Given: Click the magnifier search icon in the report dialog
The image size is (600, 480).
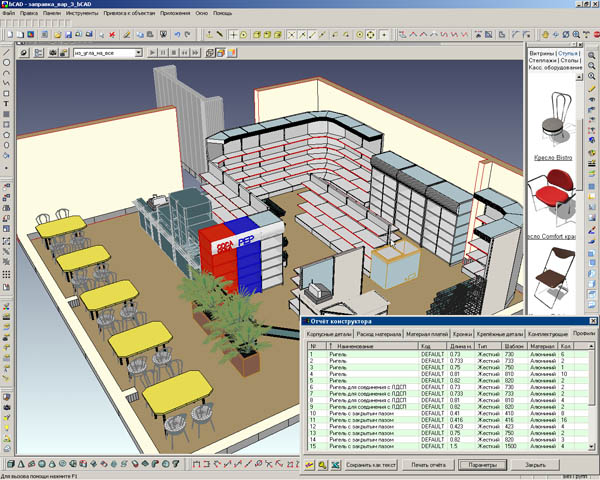Looking at the screenshot, I should point(323,465).
